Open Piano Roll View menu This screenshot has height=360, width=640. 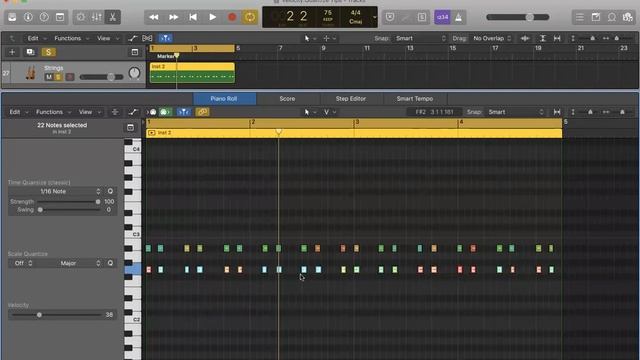(x=89, y=112)
